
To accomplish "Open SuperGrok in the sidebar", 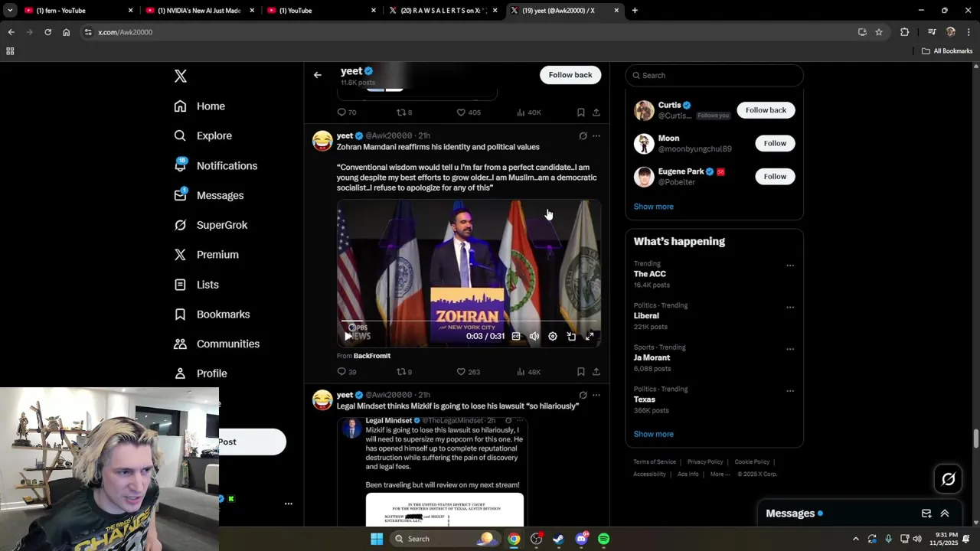I will coord(211,225).
